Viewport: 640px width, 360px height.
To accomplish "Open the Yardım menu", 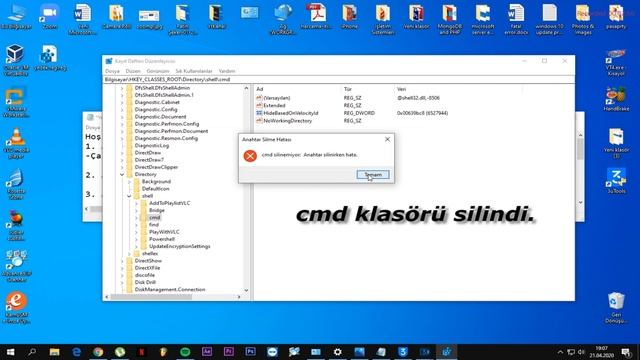I will 227,71.
